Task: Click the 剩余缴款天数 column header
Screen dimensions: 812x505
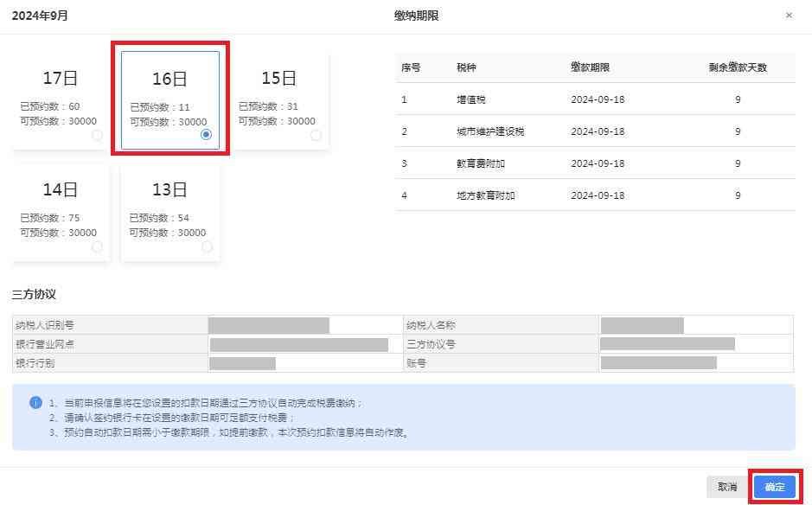Action: click(x=737, y=67)
